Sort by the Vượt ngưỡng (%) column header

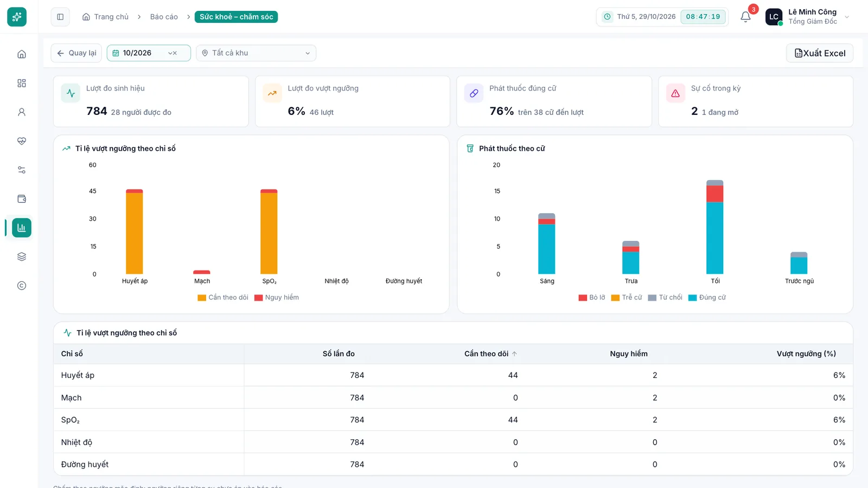coord(806,354)
